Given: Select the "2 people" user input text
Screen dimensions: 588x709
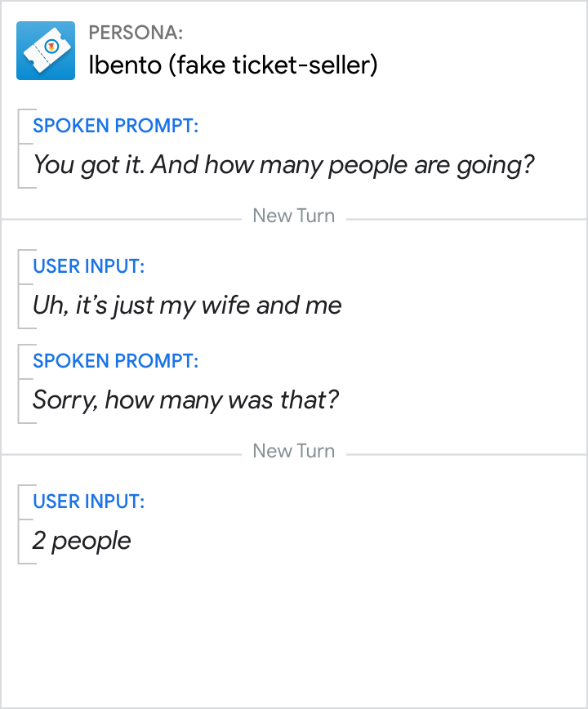Looking at the screenshot, I should [x=82, y=541].
